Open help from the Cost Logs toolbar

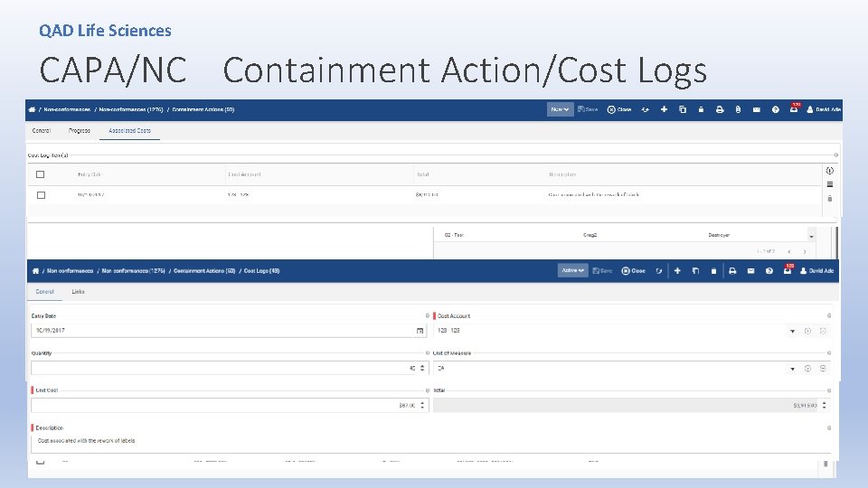pos(769,271)
